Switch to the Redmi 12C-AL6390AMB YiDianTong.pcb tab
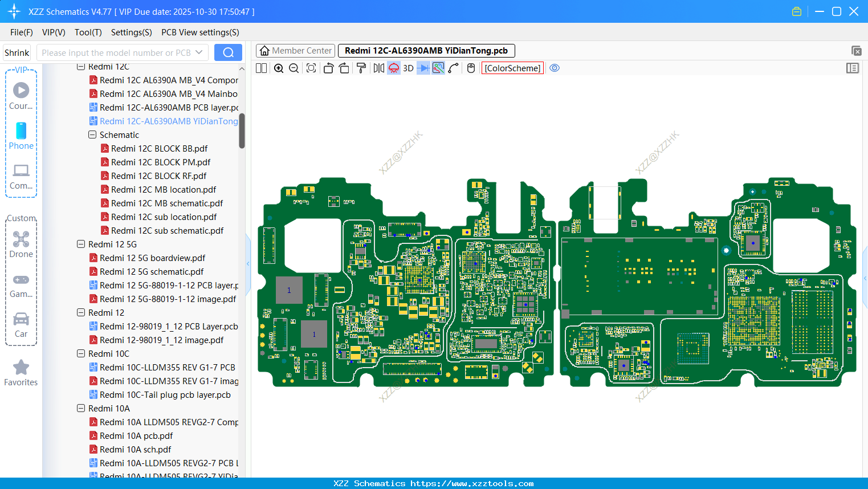The image size is (868, 489). (425, 50)
